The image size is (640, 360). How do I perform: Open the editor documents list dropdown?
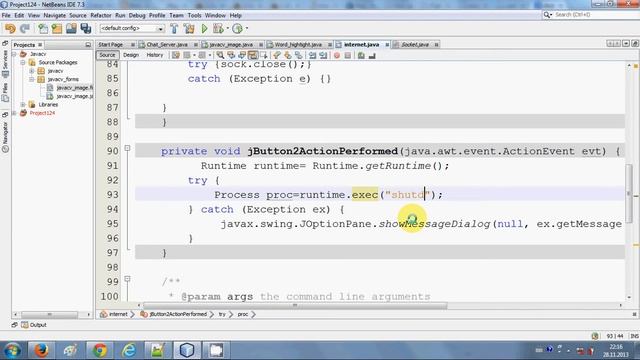[x=626, y=44]
